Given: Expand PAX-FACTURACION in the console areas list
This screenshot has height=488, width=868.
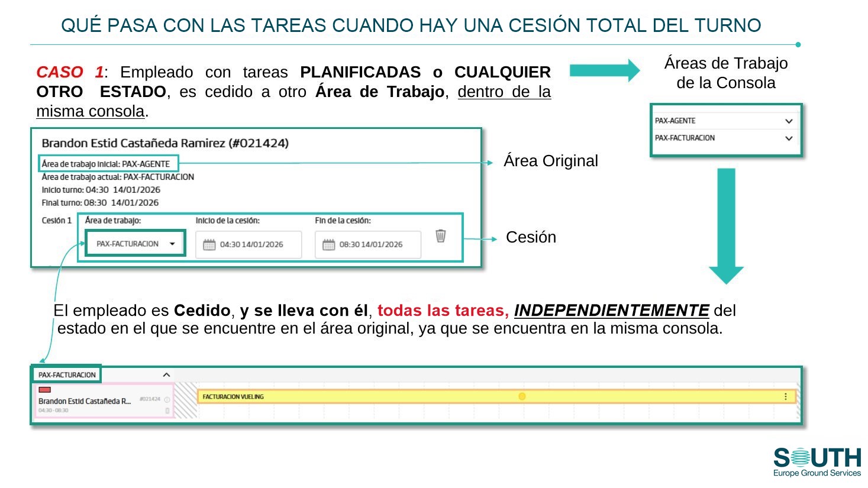Looking at the screenshot, I should tap(788, 138).
